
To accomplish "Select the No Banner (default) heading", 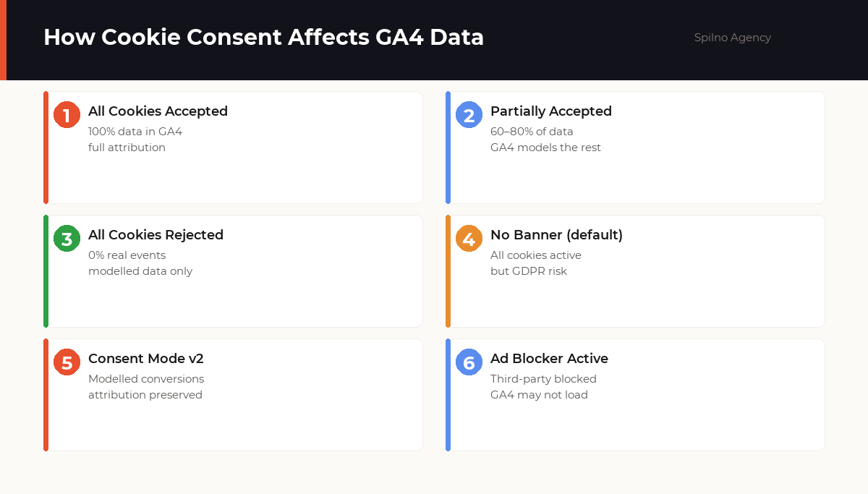I will coord(556,235).
